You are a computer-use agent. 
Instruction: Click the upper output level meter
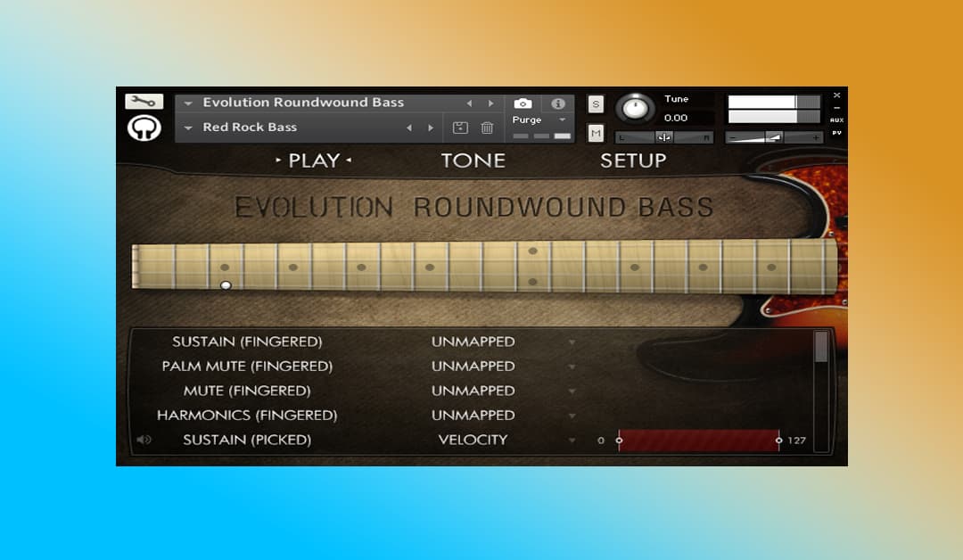point(774,102)
